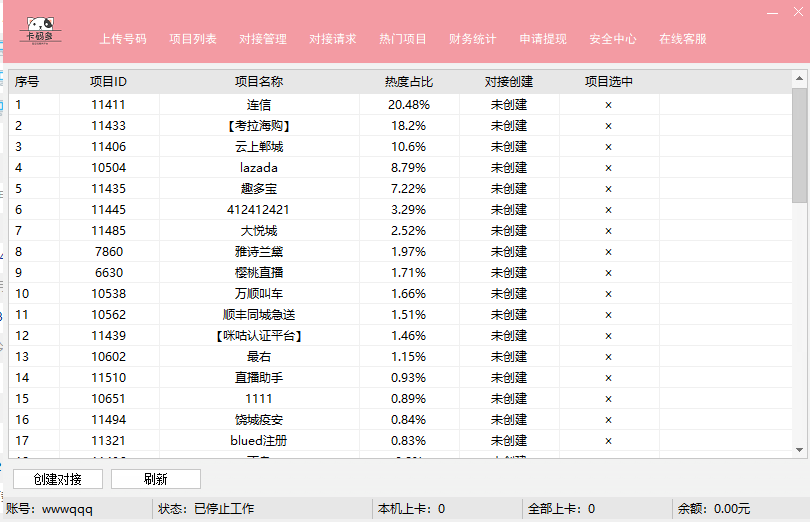810x522 pixels.
Task: Click the 20.48% heat value
Action: [409, 105]
